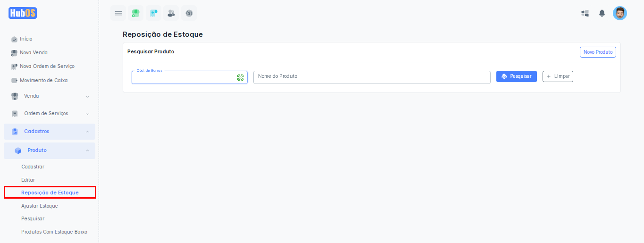Open the users icon in top toolbar

[x=171, y=13]
